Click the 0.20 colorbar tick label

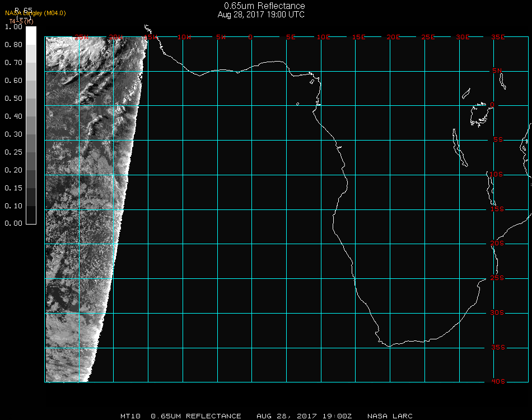13,170
